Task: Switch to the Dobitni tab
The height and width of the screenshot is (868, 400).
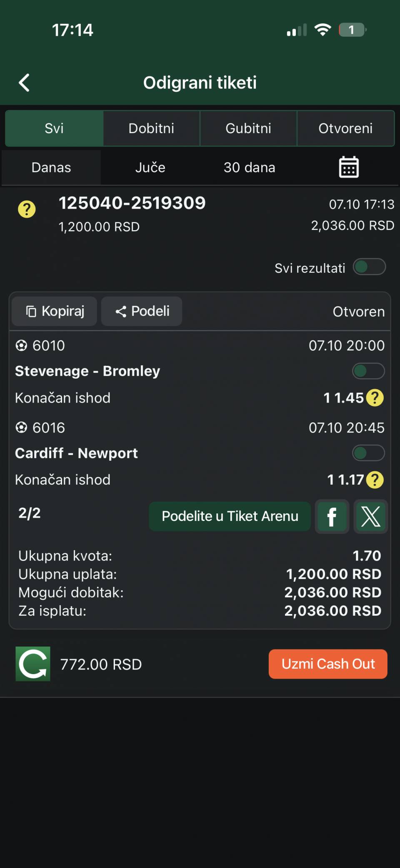Action: click(x=151, y=128)
